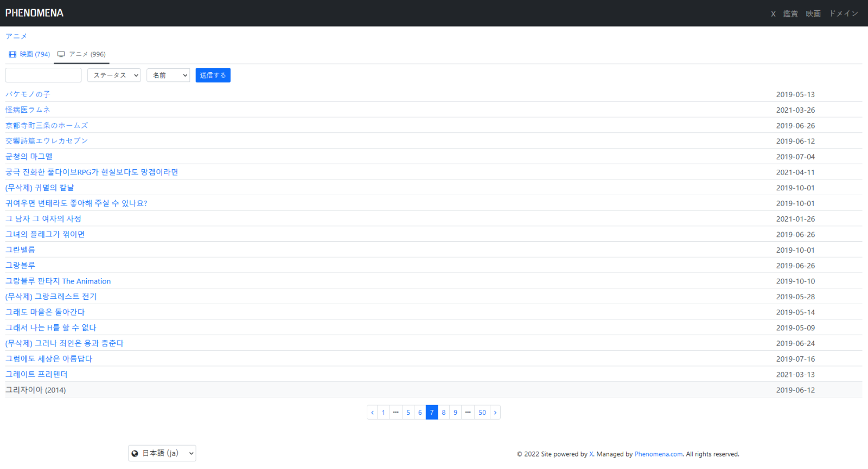
Task: Visit the Phenomena.com footer link
Action: [x=659, y=454]
